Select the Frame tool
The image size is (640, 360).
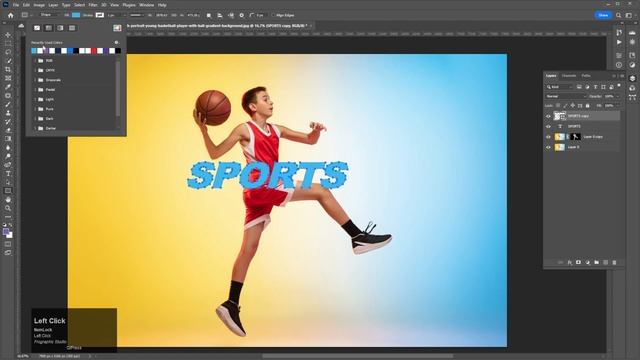point(8,78)
